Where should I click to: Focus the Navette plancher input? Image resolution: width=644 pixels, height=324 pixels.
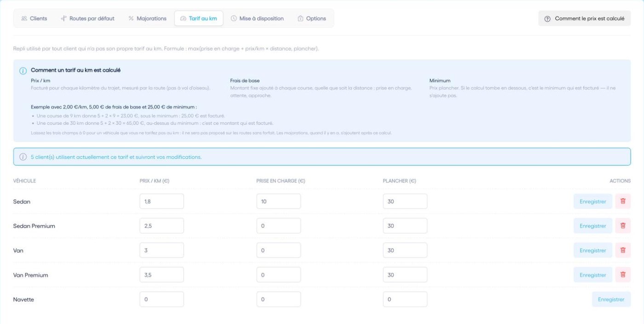pos(405,299)
